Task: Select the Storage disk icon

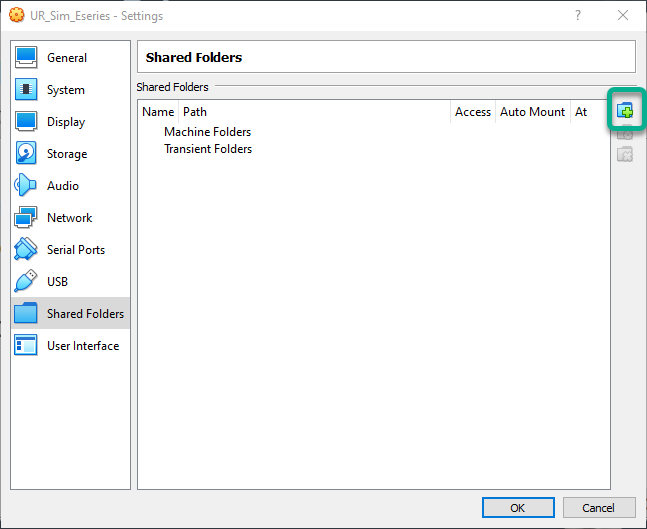Action: click(27, 154)
